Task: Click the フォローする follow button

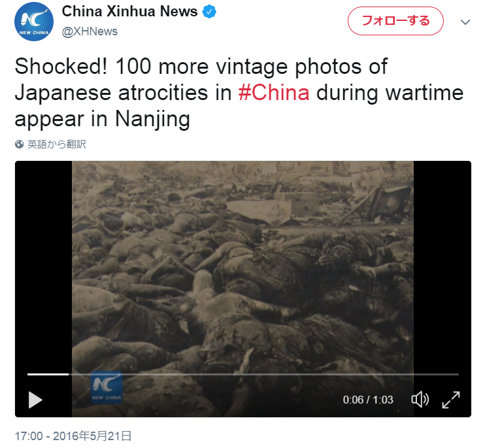Action: 395,21
